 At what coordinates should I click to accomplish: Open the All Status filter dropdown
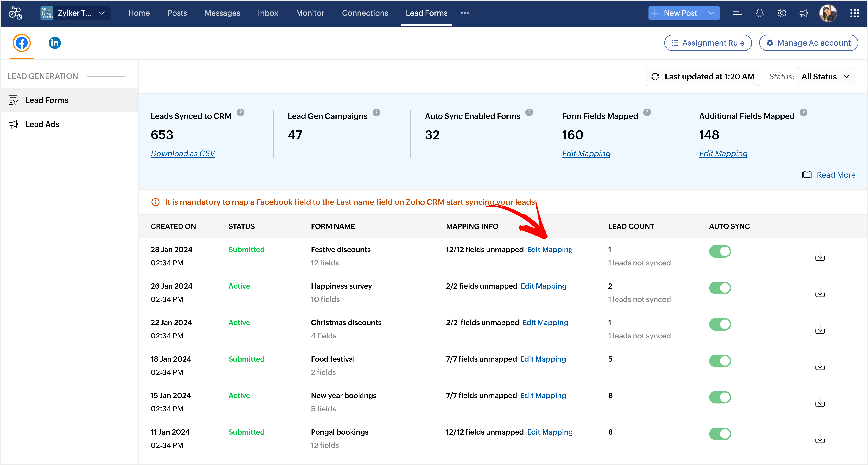[826, 77]
